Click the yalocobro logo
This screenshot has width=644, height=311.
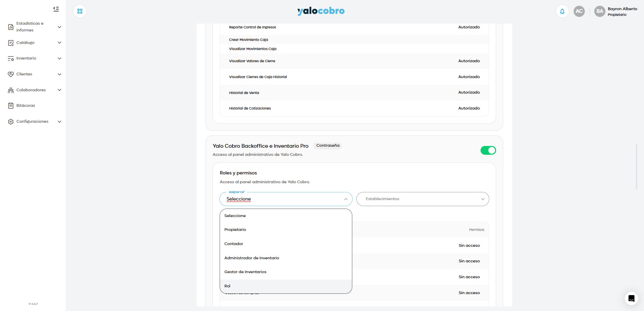[321, 11]
